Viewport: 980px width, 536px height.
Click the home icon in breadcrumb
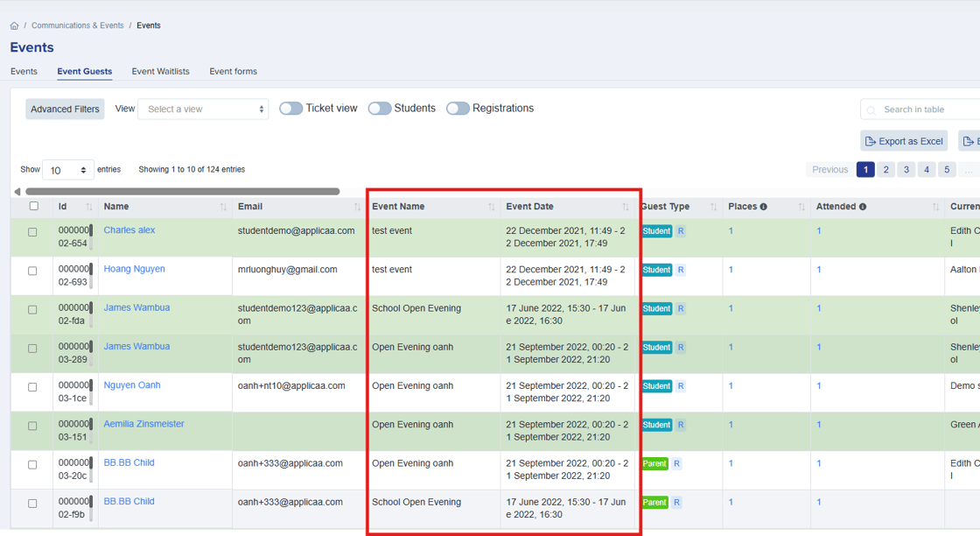14,26
